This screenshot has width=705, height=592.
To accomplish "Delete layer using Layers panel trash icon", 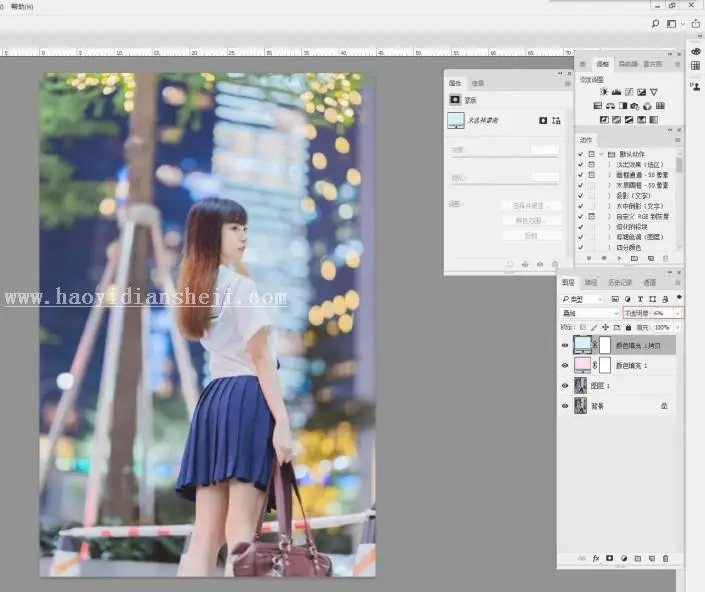I will [x=665, y=558].
